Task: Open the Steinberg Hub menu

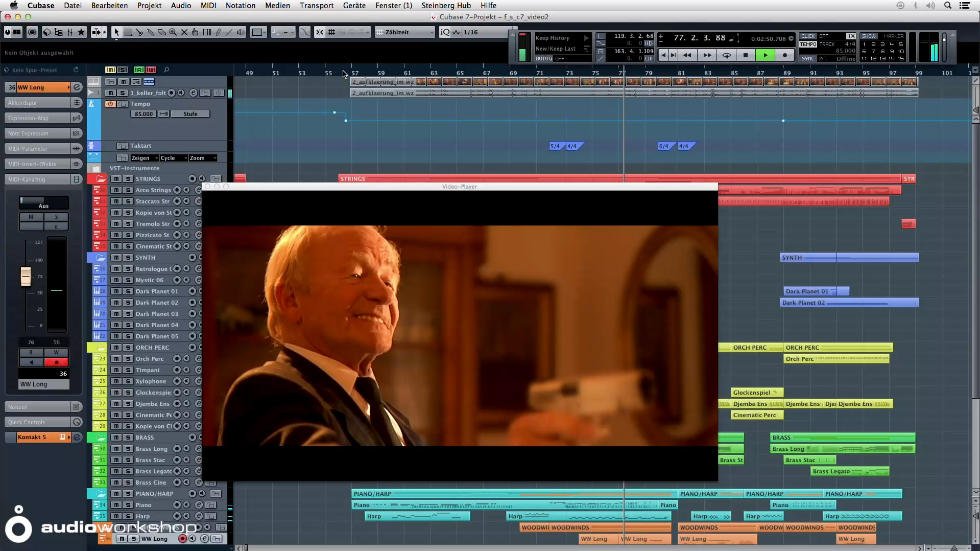Action: 446,6
